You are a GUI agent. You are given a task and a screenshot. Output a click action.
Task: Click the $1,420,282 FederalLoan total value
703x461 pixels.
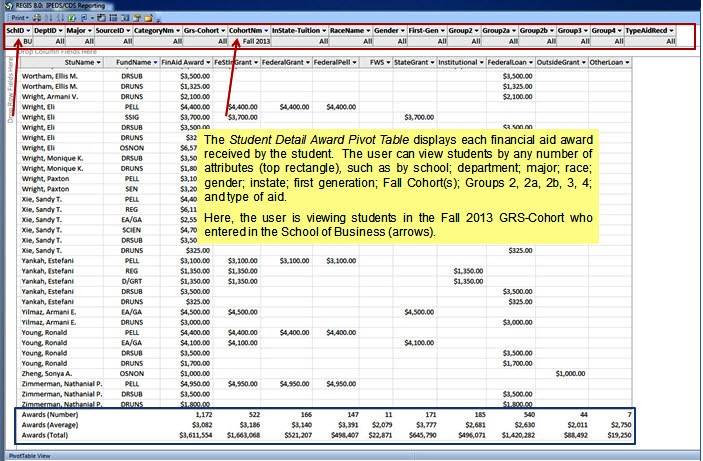pos(518,435)
